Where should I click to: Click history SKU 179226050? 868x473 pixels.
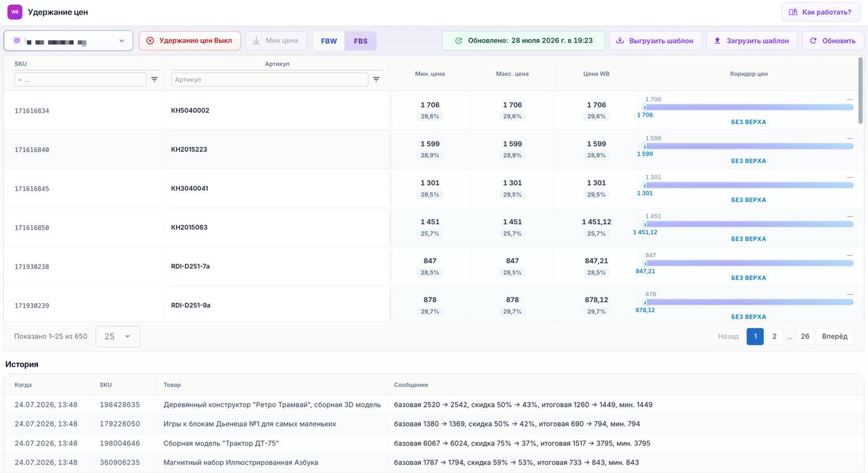[120, 424]
